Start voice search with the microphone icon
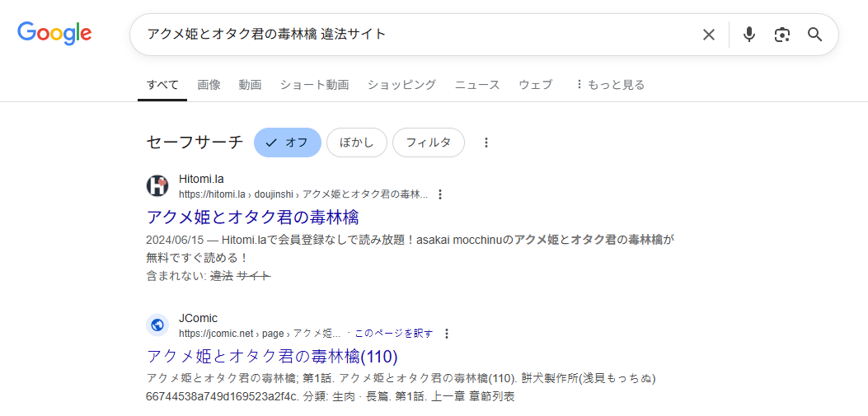 749,35
